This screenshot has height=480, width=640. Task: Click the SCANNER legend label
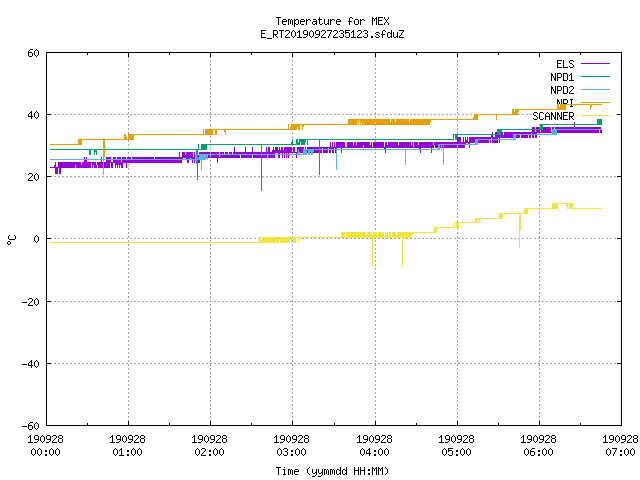point(553,116)
